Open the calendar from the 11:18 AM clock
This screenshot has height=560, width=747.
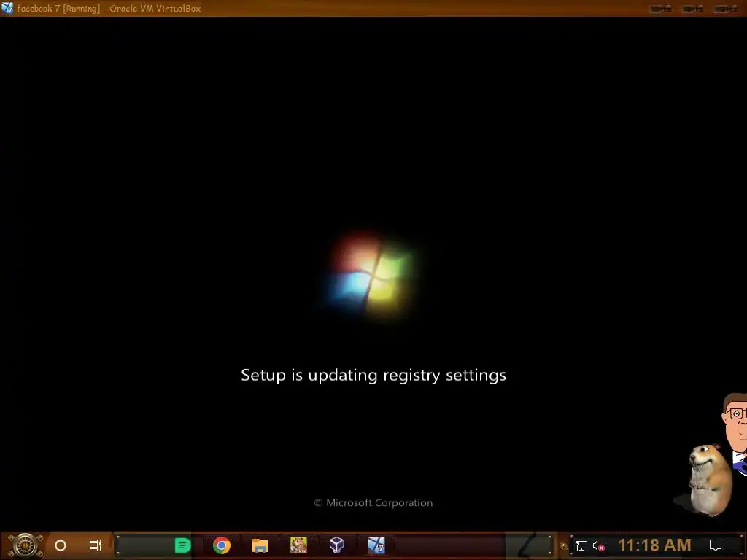pos(654,545)
